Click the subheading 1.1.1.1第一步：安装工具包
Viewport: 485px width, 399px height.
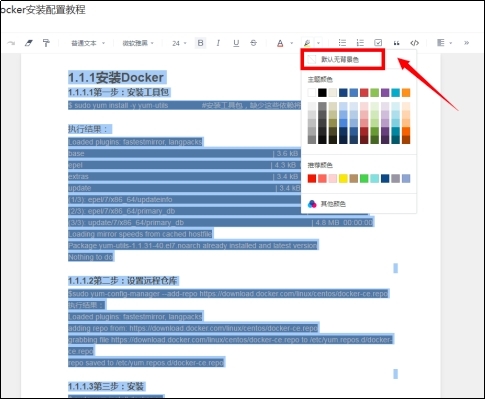pos(119,92)
